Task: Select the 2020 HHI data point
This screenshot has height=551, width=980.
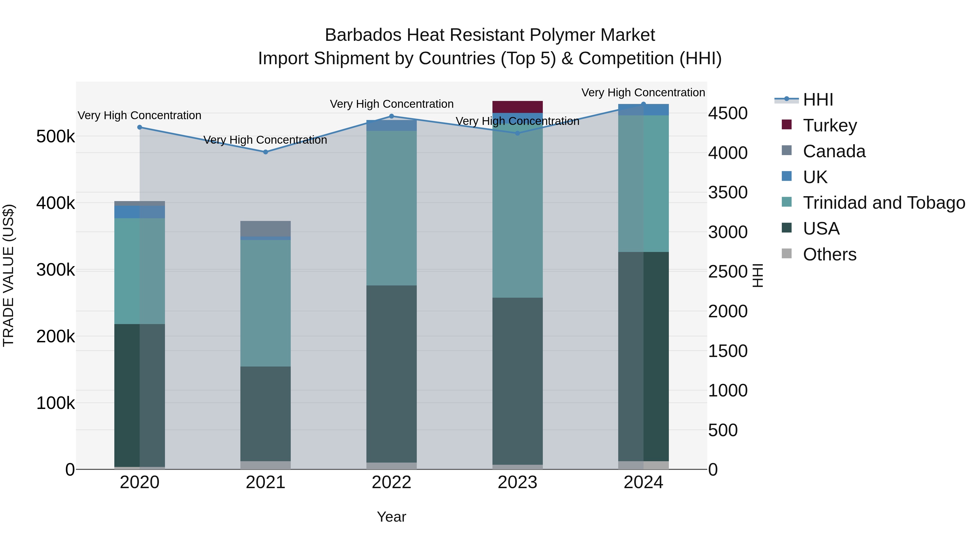Action: point(140,127)
